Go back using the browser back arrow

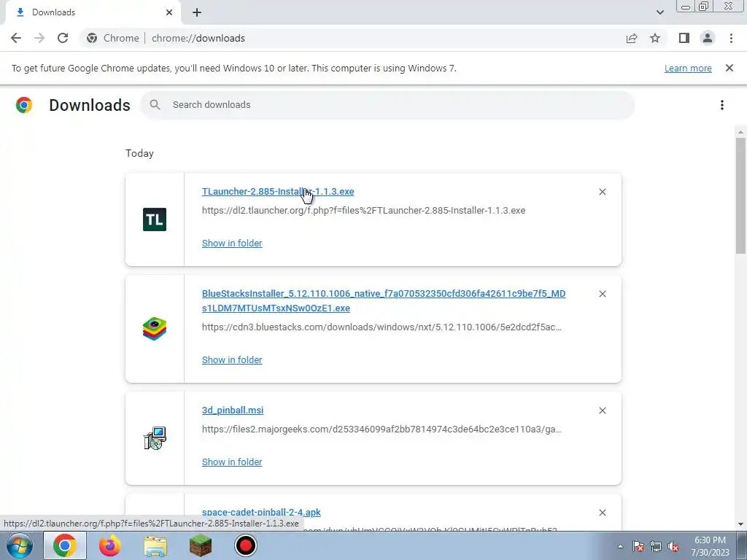point(16,38)
